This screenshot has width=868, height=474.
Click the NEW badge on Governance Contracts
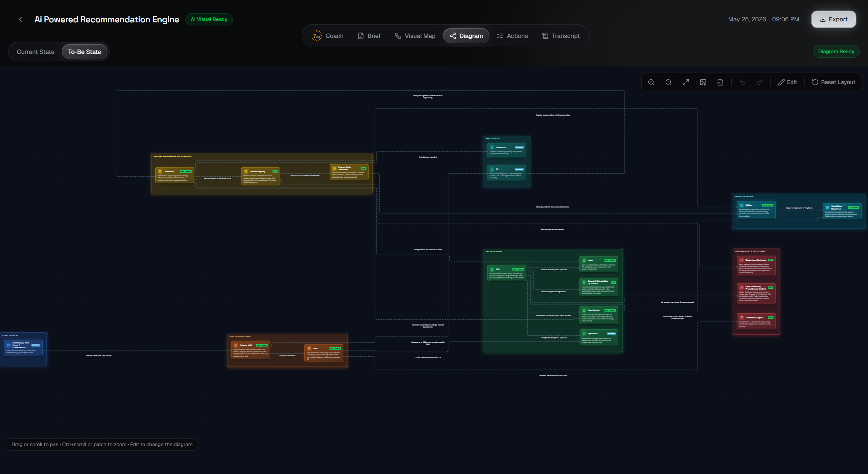(x=771, y=260)
